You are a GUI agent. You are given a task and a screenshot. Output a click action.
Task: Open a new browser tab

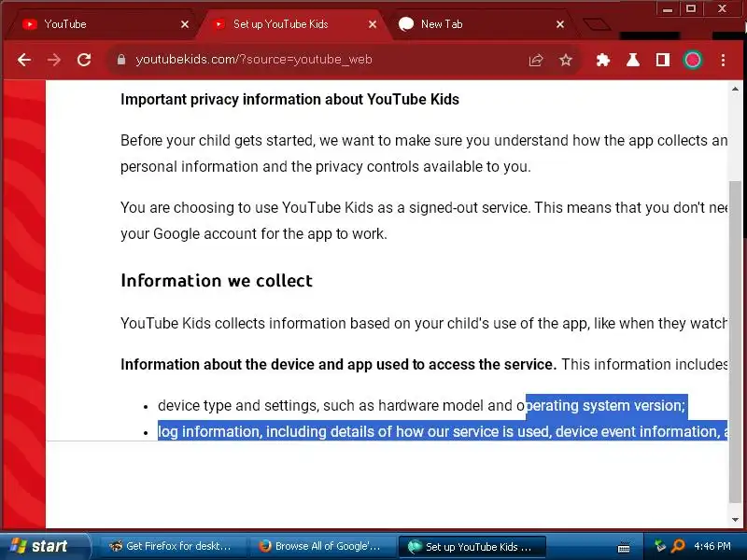coord(596,24)
